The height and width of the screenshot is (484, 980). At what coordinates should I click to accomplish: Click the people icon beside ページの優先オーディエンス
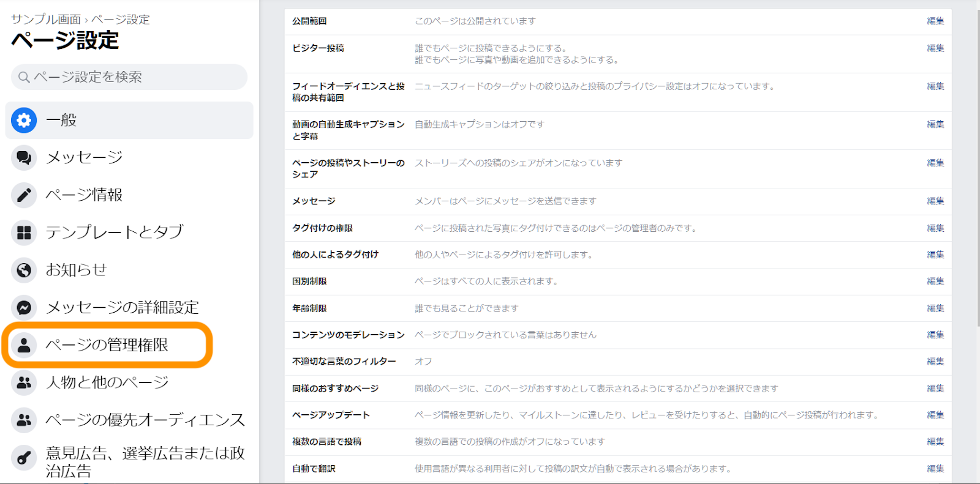pos(24,420)
